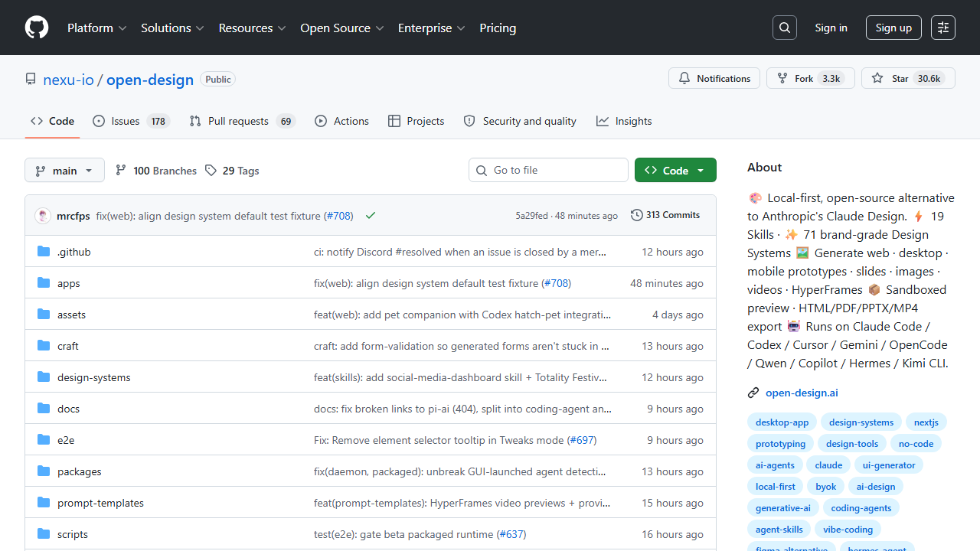Expand the Enterprise dropdown menu

click(x=432, y=28)
